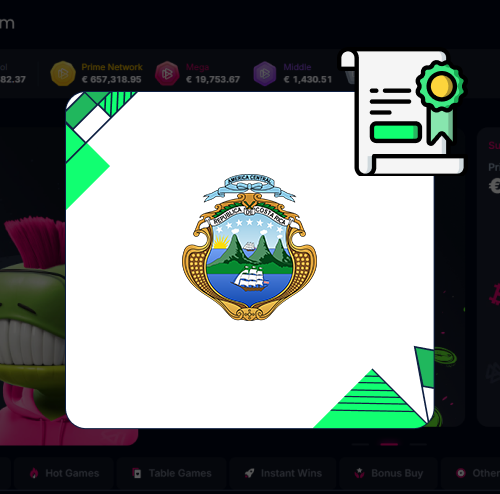
Task: Click the pink Bitcoin icon at right edge
Action: pos(495,294)
